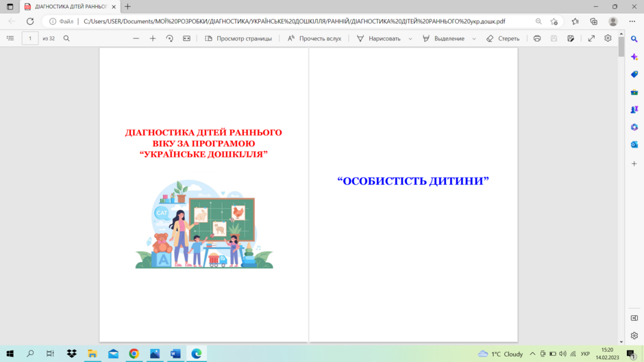Open Microsoft Word from taskbar
Screen dimensions: 644x362
(x=175, y=353)
